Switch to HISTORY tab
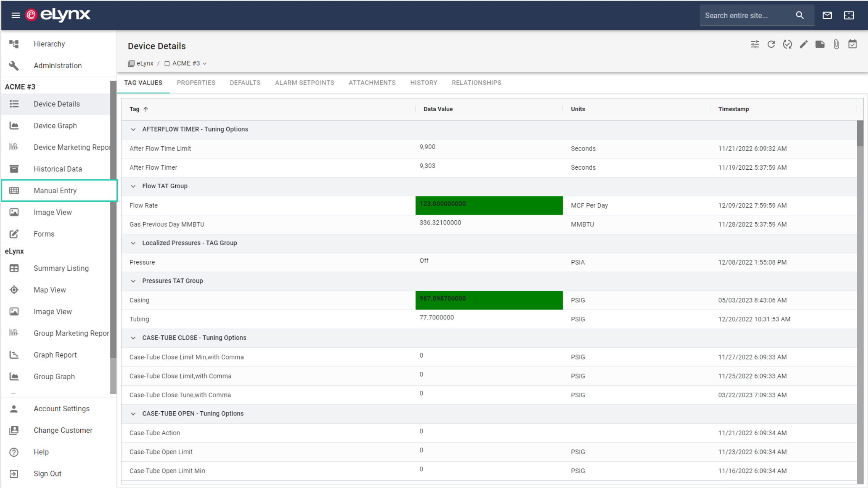Screen dimensions: 868x488 424,83
